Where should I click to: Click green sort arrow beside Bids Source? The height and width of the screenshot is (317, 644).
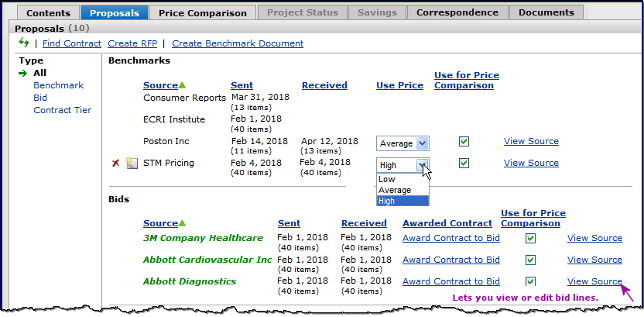click(x=183, y=223)
